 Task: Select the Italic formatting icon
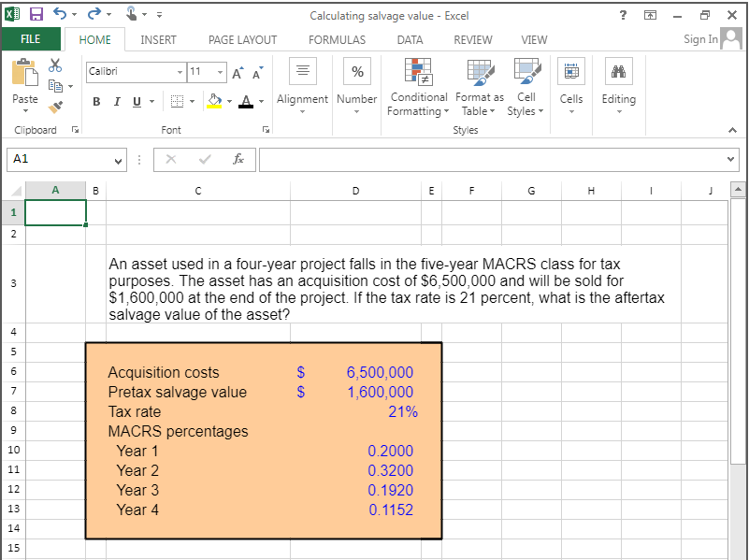[x=117, y=101]
